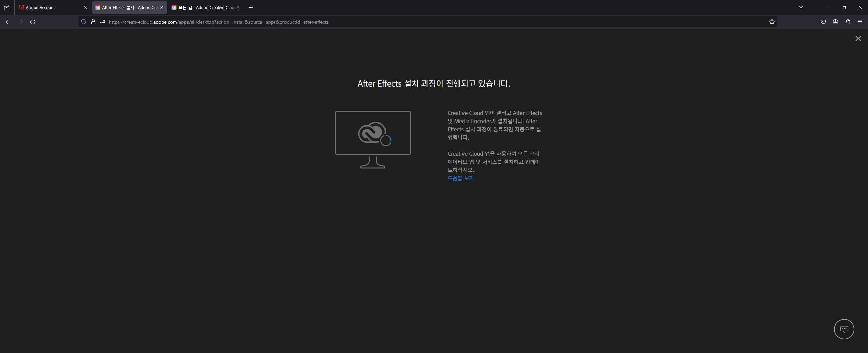Open the Firefox View icon
Image resolution: width=868 pixels, height=353 pixels.
click(7, 7)
